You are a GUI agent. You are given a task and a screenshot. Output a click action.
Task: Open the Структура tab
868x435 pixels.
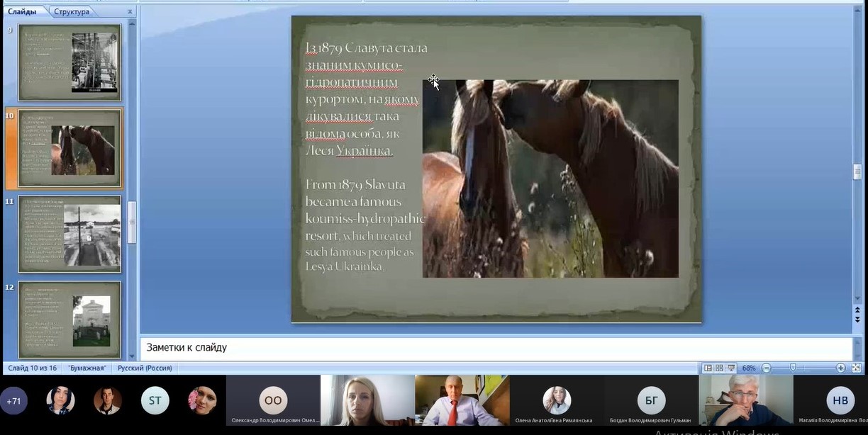click(72, 12)
